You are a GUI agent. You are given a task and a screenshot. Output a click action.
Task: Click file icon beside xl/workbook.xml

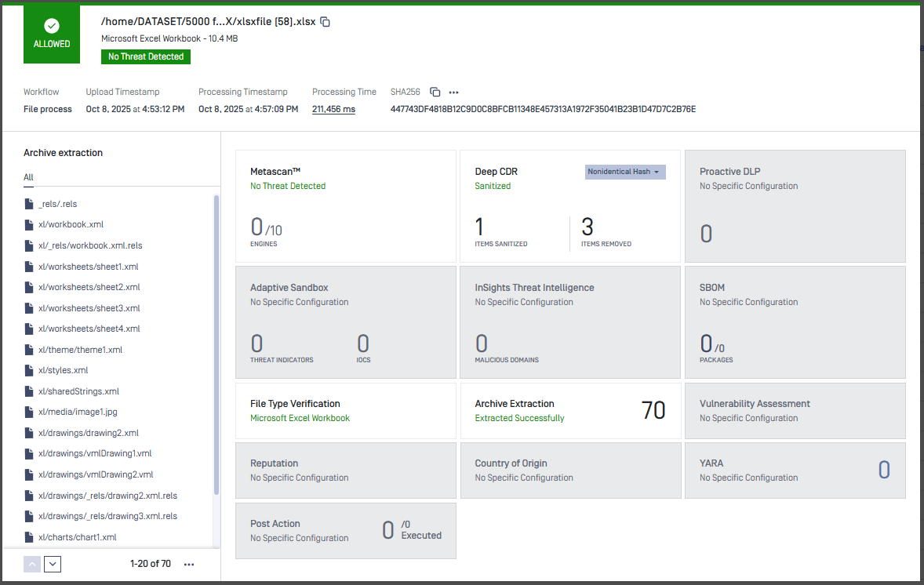[29, 224]
